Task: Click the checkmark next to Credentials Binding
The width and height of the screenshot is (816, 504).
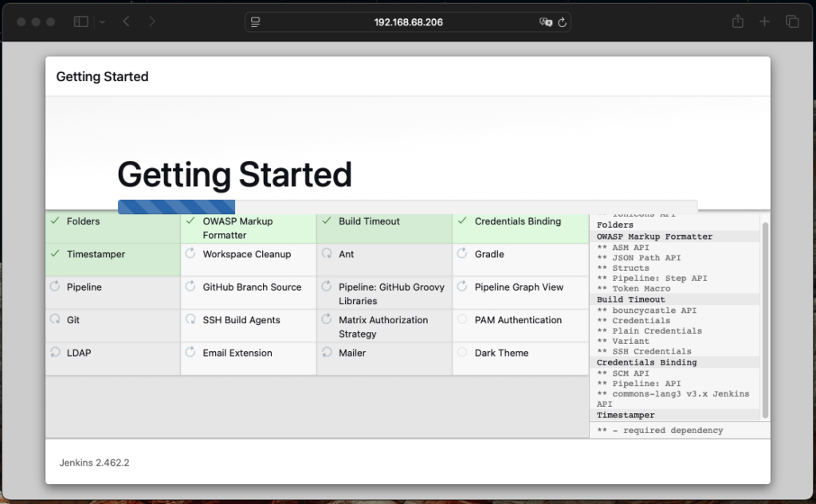Action: pos(462,221)
